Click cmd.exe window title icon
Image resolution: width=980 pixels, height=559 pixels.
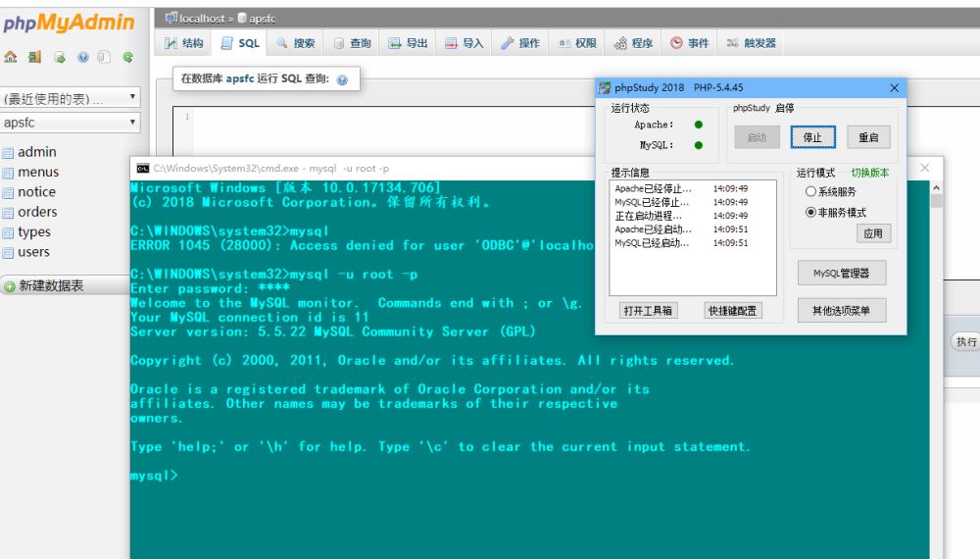[143, 169]
